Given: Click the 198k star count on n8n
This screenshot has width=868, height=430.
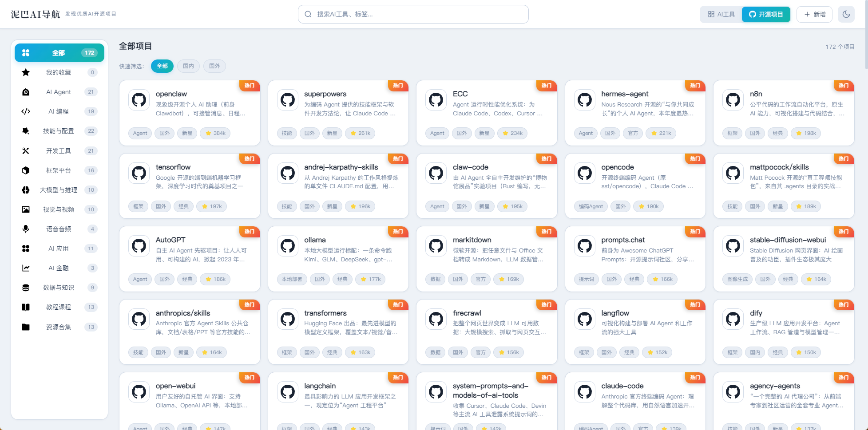Looking at the screenshot, I should tap(806, 133).
